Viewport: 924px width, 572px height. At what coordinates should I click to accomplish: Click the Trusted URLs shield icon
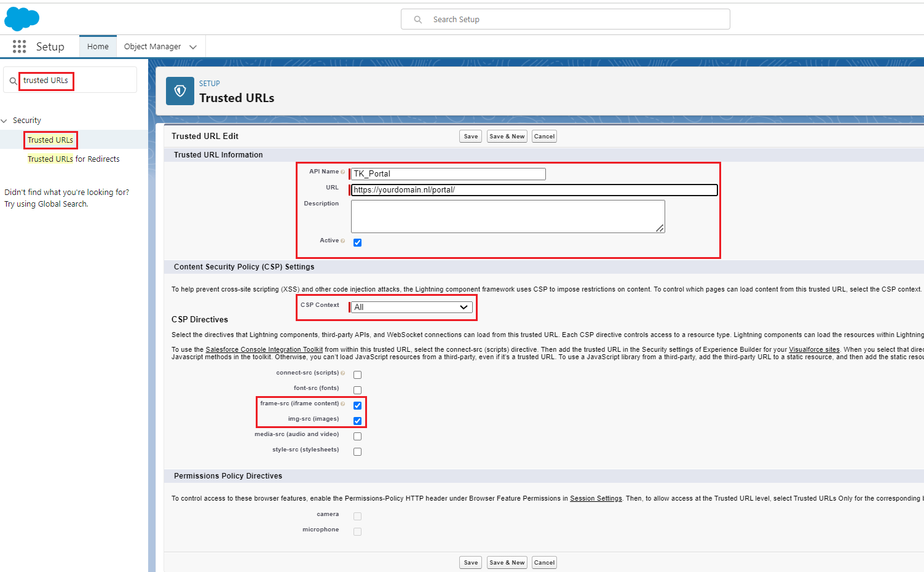click(180, 91)
